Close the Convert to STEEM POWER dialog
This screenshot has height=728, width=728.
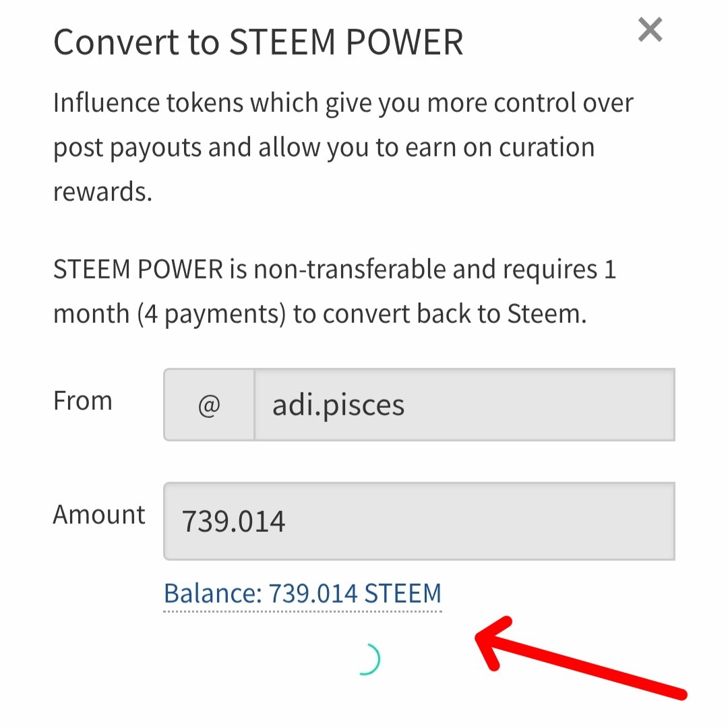[650, 30]
